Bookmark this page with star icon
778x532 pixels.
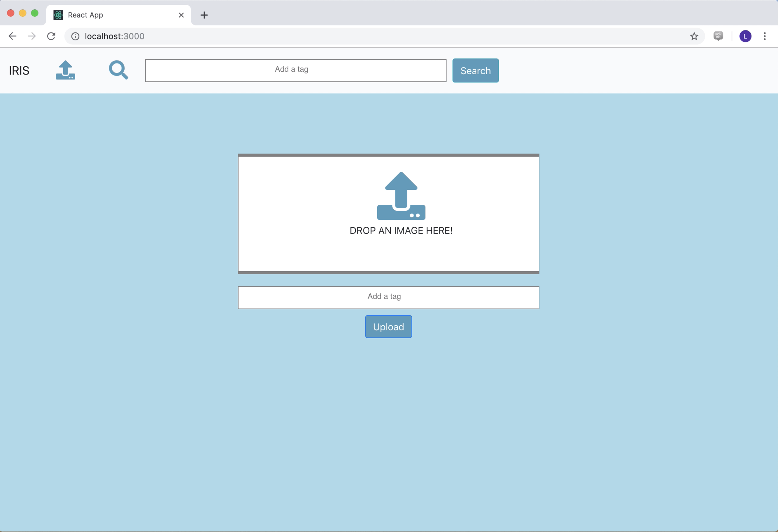[x=694, y=36]
